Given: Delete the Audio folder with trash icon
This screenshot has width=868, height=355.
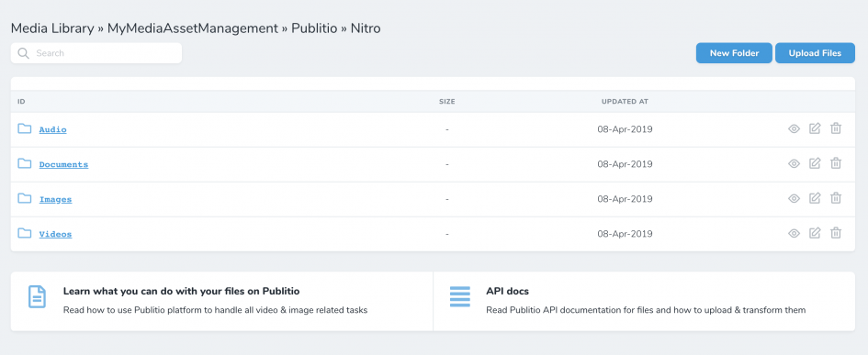Looking at the screenshot, I should pos(836,128).
